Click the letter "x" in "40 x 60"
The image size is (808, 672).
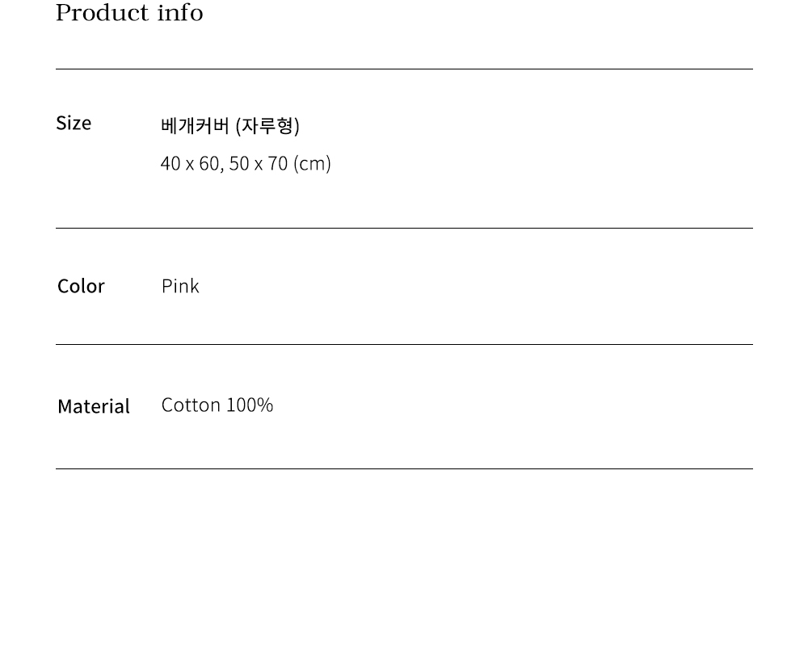190,165
